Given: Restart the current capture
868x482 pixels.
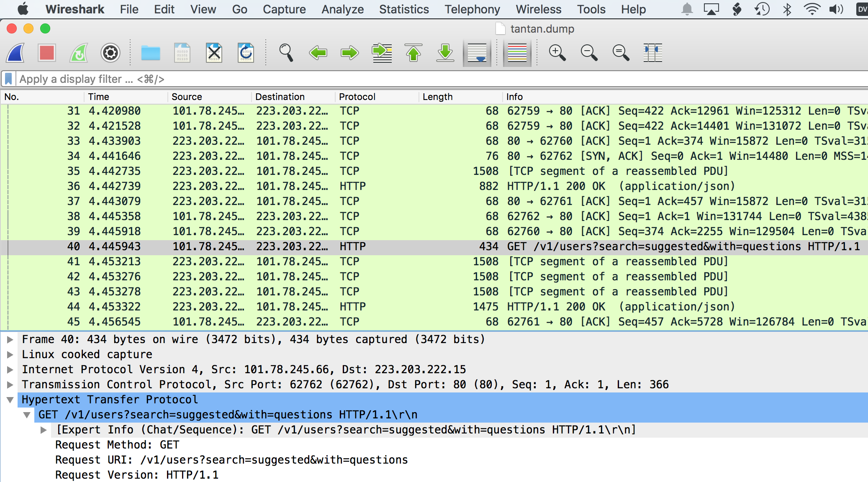Looking at the screenshot, I should click(78, 53).
